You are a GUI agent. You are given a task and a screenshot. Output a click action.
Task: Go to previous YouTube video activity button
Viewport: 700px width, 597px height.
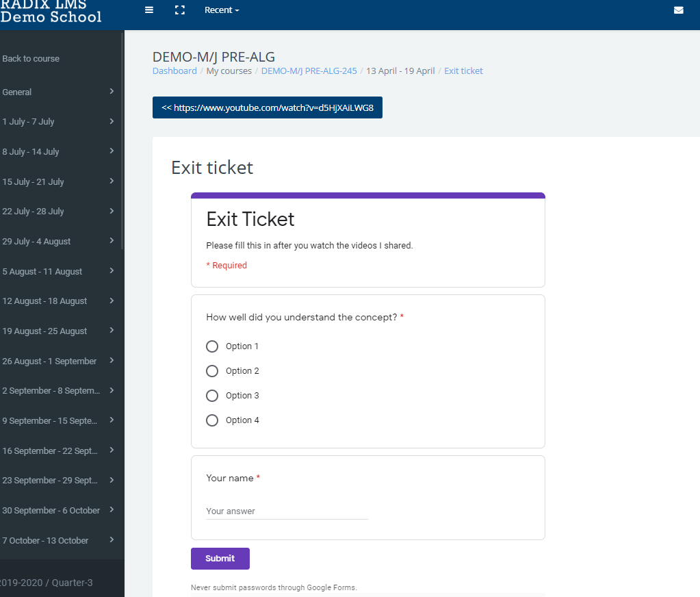[267, 108]
